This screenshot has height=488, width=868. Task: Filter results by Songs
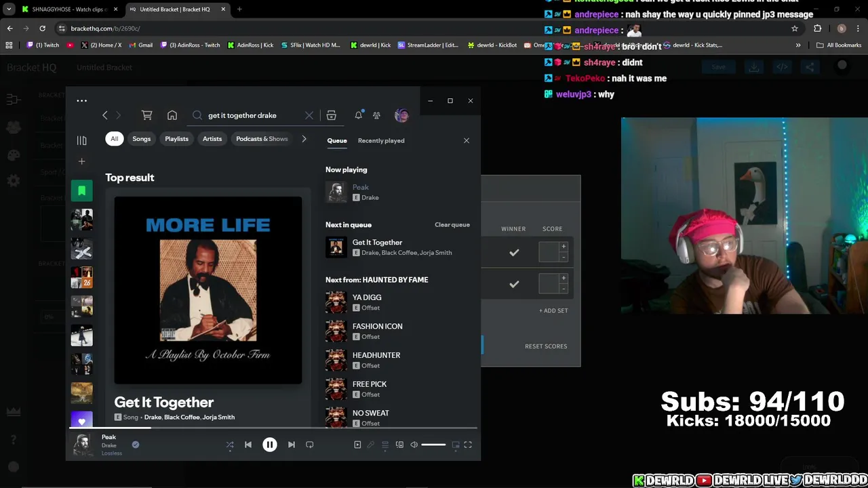coord(142,139)
